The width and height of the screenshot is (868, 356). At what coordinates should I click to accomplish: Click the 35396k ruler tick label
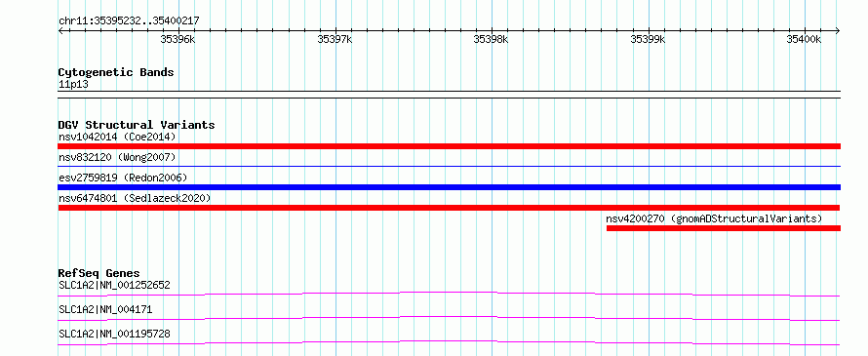pos(178,39)
